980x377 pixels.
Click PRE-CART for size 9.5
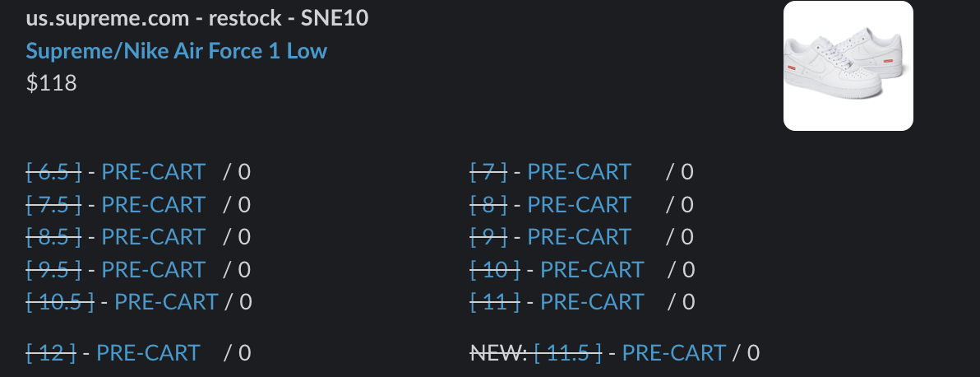[153, 269]
